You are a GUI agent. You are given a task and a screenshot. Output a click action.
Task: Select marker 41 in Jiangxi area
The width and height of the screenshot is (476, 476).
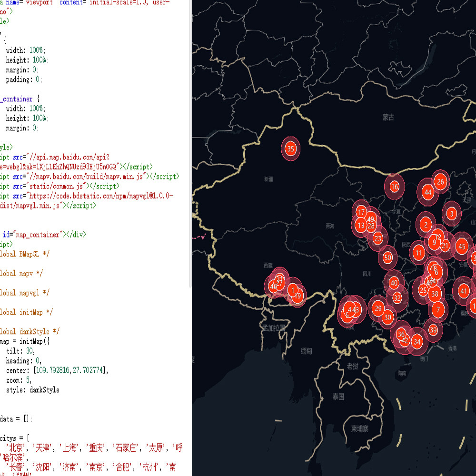(x=463, y=291)
